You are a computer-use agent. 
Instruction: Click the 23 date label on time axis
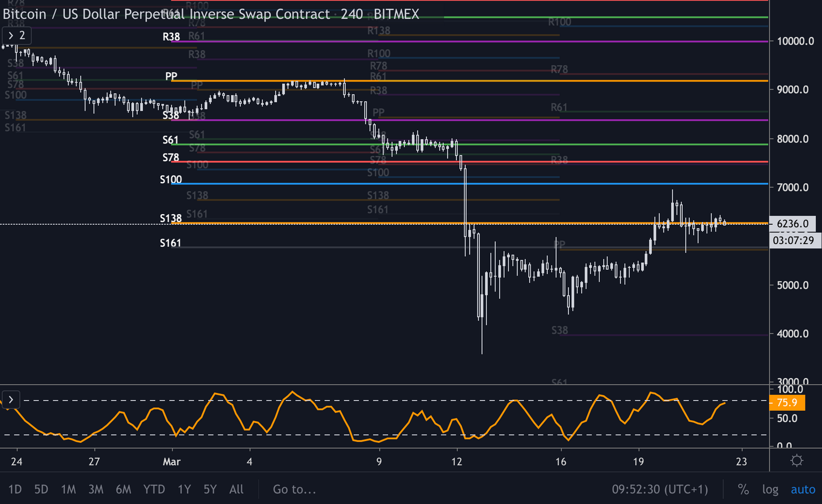click(741, 461)
